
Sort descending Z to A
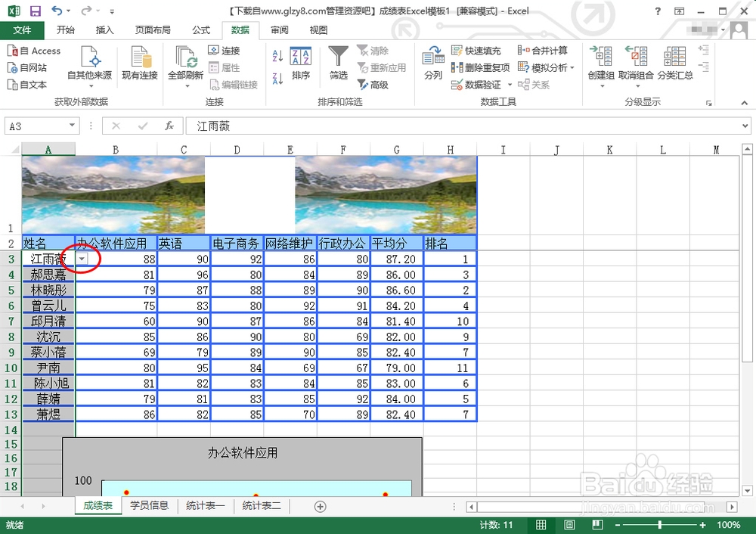pyautogui.click(x=277, y=79)
